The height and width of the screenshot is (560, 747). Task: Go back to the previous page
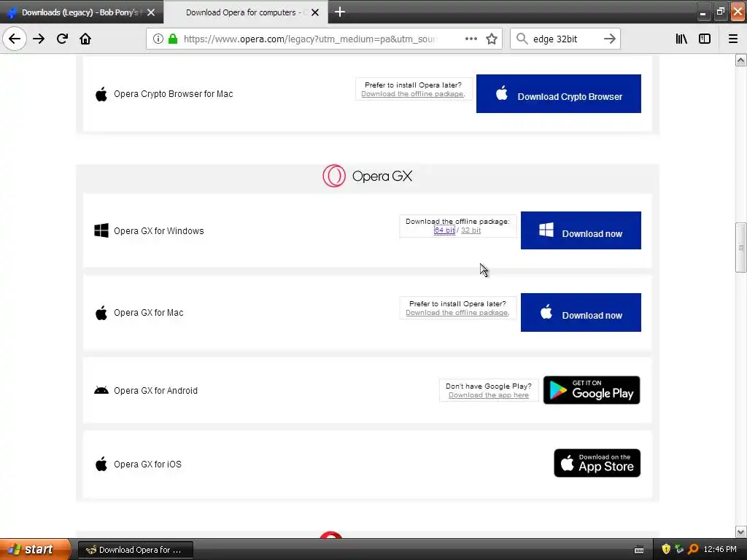[x=15, y=39]
